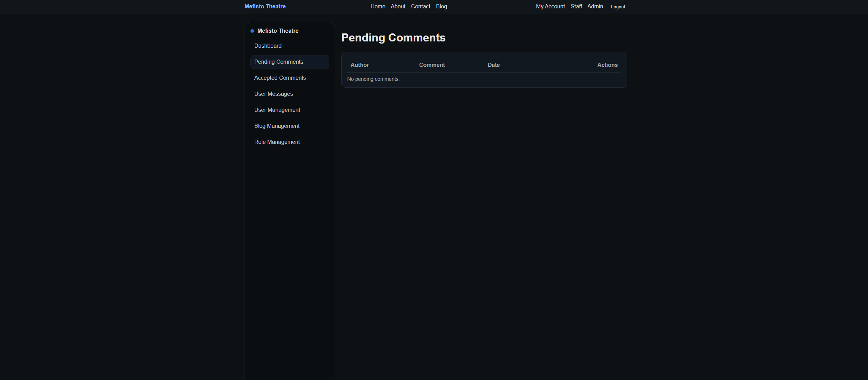
Task: Click the Author column header
Action: 360,65
